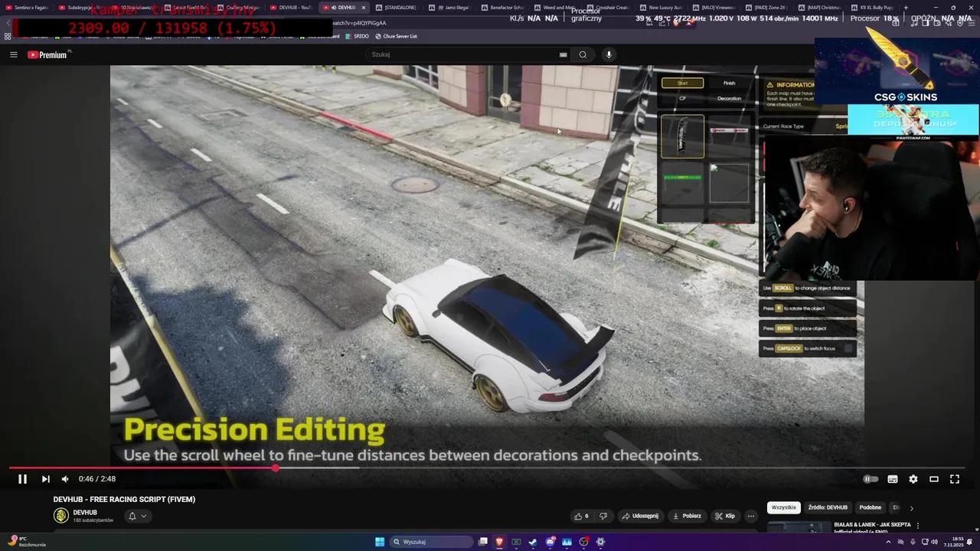The height and width of the screenshot is (551, 980).
Task: Select the Wszystkie filter chip
Action: (784, 507)
